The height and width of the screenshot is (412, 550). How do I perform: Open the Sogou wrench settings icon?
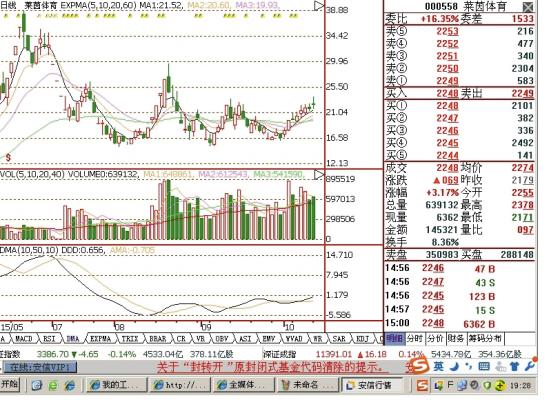(x=529, y=367)
